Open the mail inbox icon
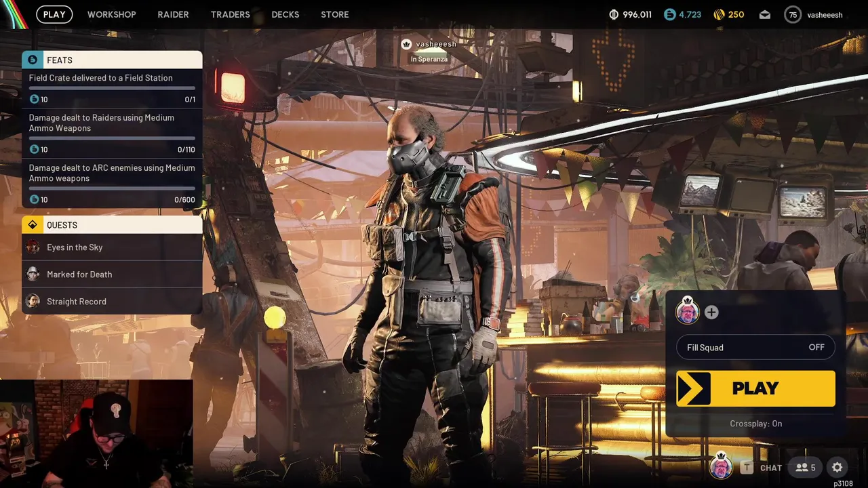The height and width of the screenshot is (488, 868). coord(764,14)
